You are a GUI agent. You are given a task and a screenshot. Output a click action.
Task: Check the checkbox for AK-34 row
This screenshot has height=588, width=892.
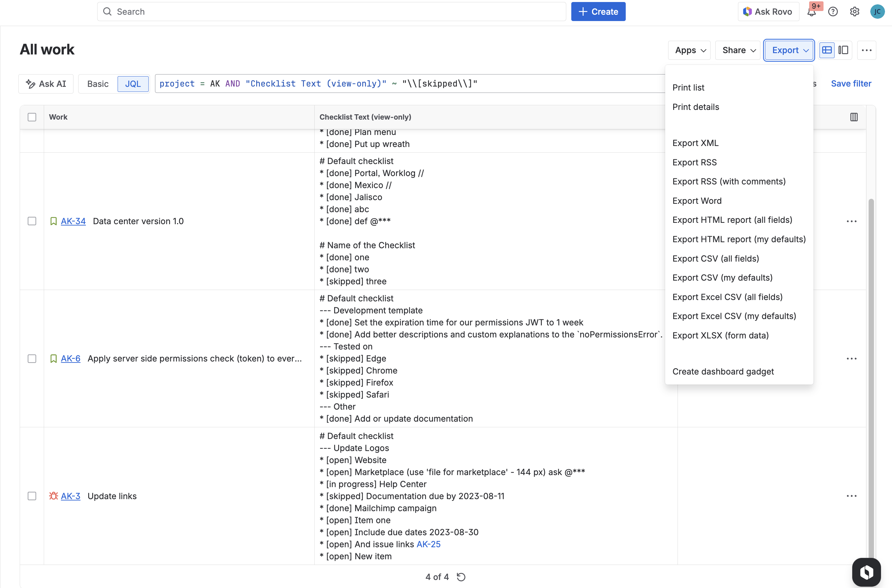[32, 221]
